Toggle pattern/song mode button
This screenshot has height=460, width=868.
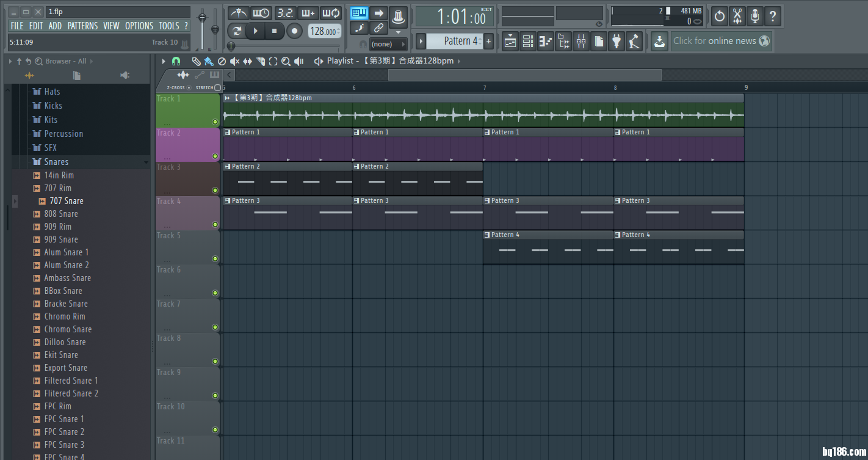(237, 31)
